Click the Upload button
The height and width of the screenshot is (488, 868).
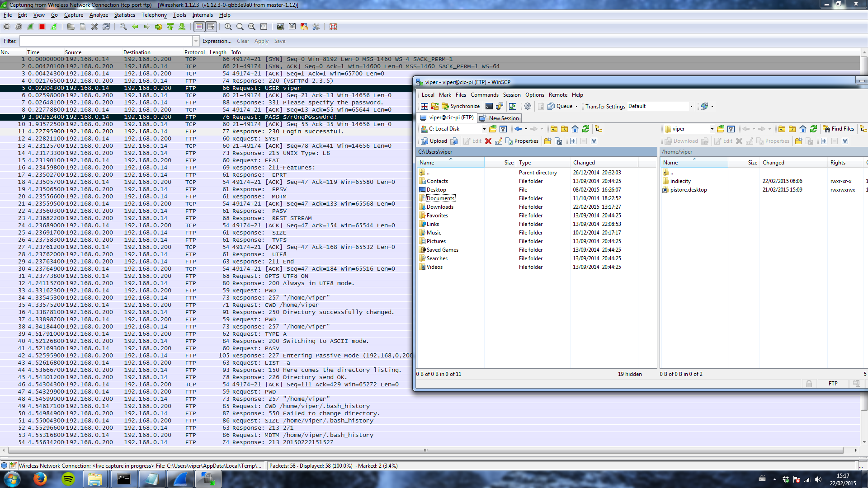pos(434,141)
